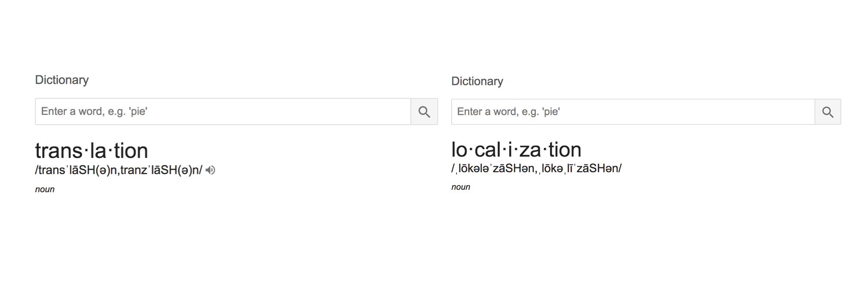Play the audio pronunciation of translation
This screenshot has height=295, width=868.
[x=210, y=170]
